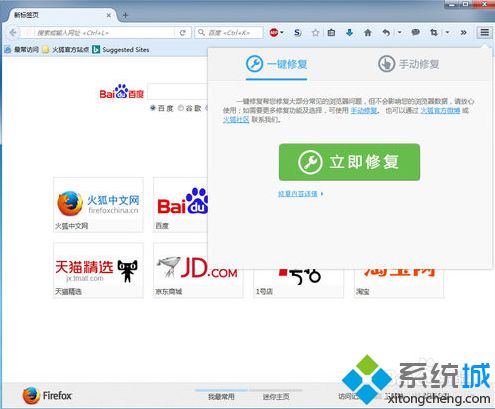Reload the page with refresh icon
Image resolution: width=495 pixels, height=409 pixels.
[182, 33]
